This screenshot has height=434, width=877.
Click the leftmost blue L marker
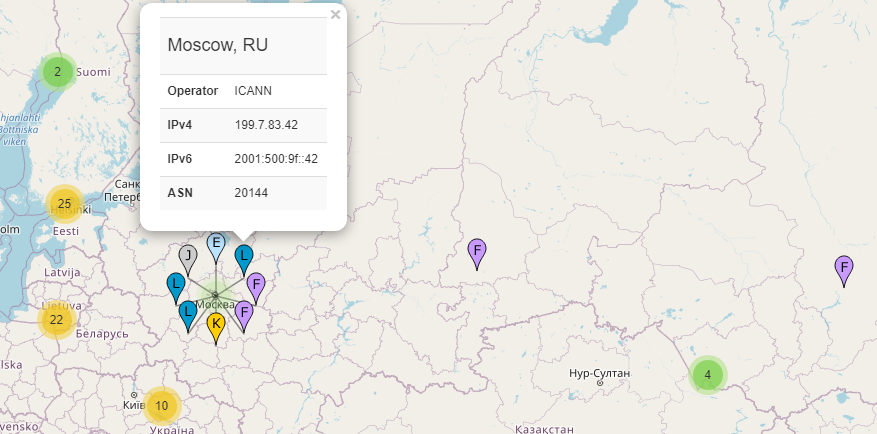pos(176,286)
